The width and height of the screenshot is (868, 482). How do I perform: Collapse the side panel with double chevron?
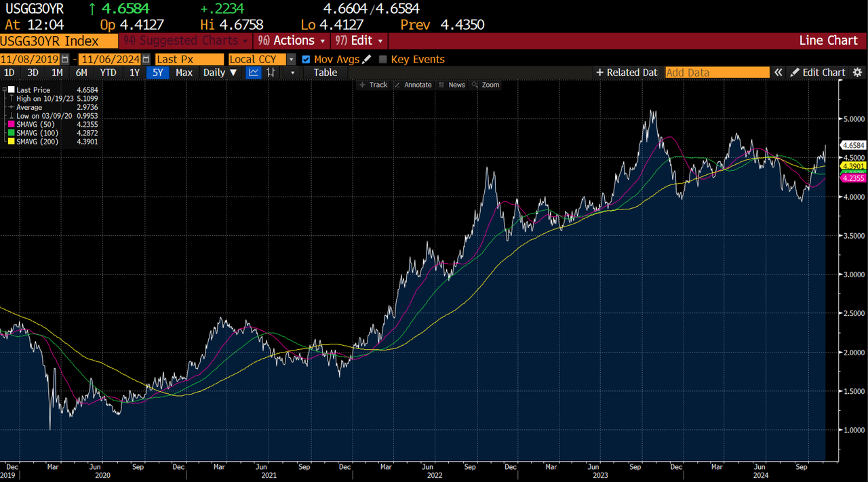click(x=778, y=73)
